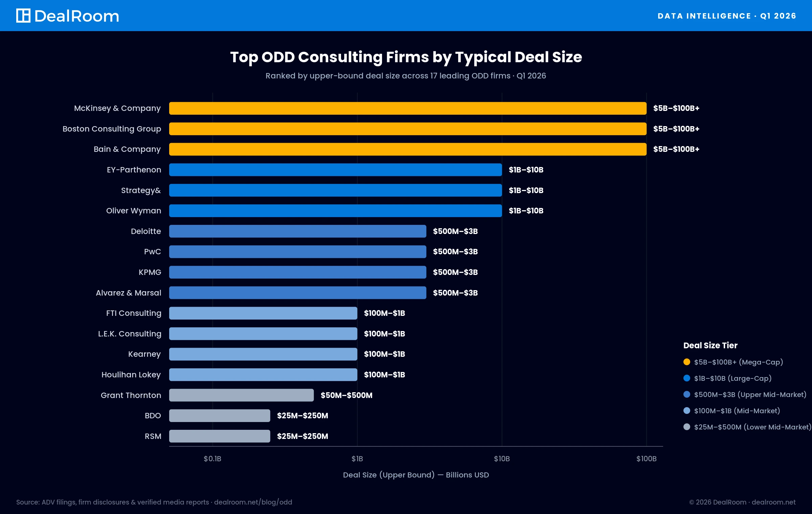
Task: Click the EY-Parthenon firm label
Action: click(134, 170)
